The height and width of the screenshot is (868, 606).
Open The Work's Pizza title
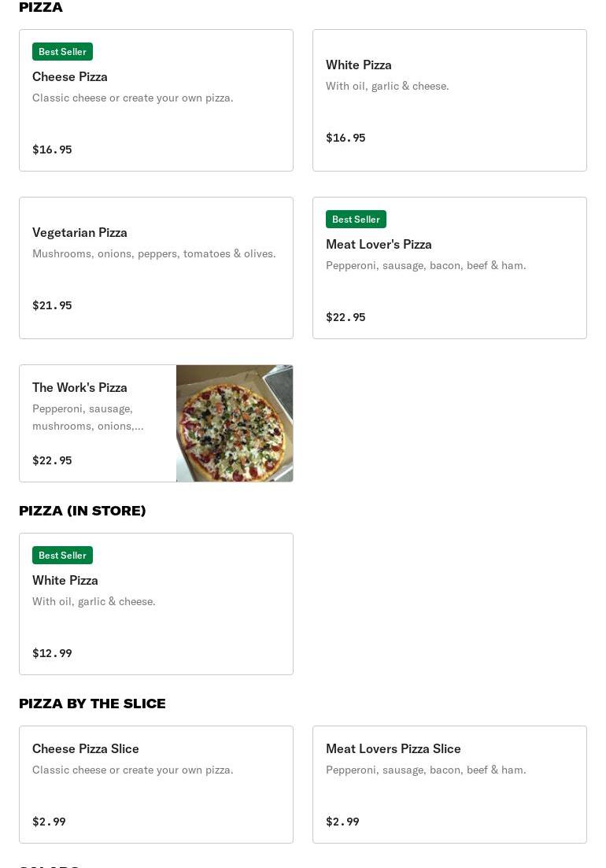point(79,387)
